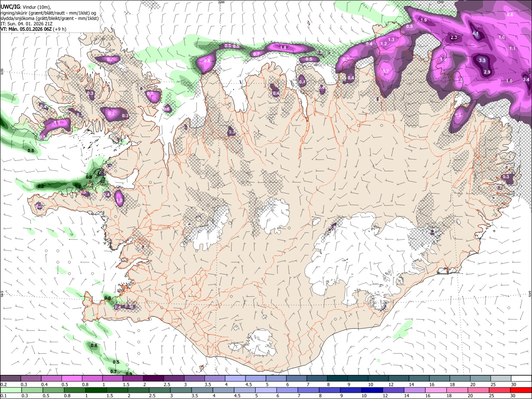
Task: Pick the coral red 25–30 rain legend swatch
Action: coord(500,390)
